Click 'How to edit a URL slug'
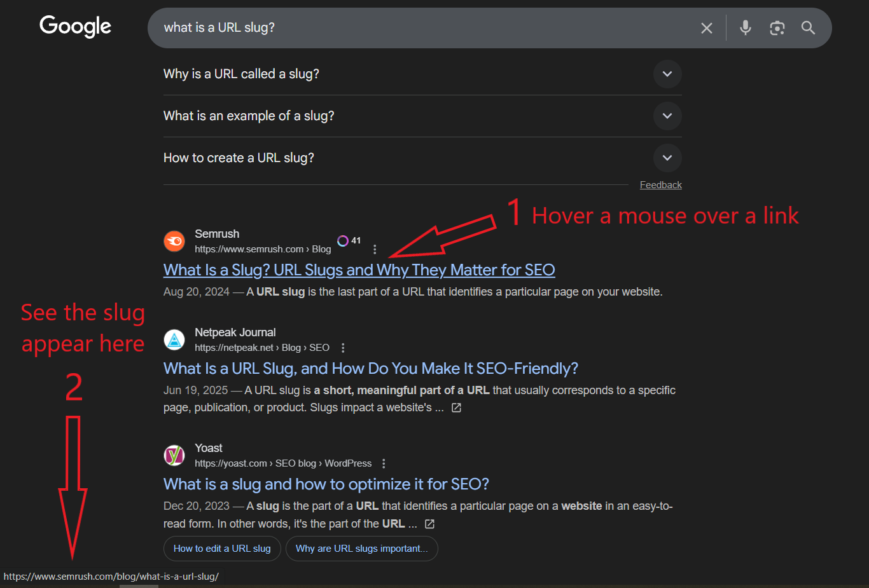Viewport: 869px width, 588px height. (222, 548)
